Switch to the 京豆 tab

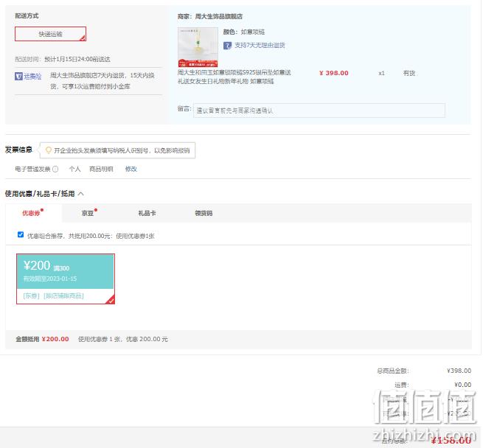(88, 213)
